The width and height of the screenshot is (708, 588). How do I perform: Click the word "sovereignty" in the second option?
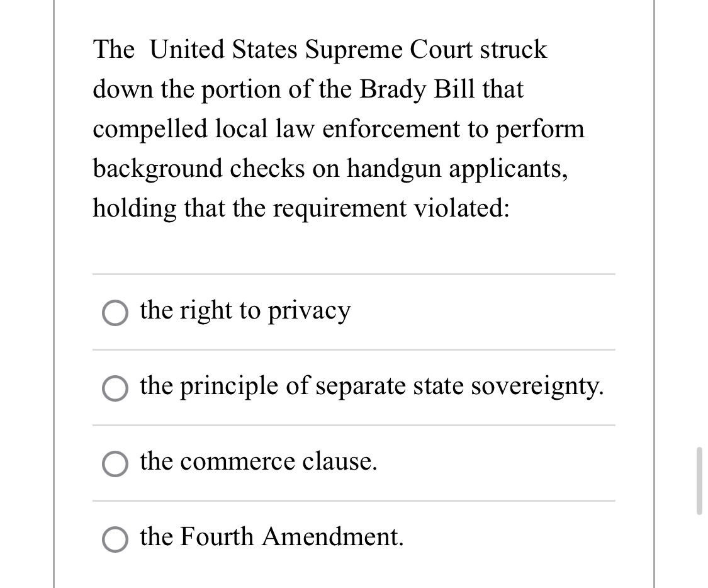point(537,387)
